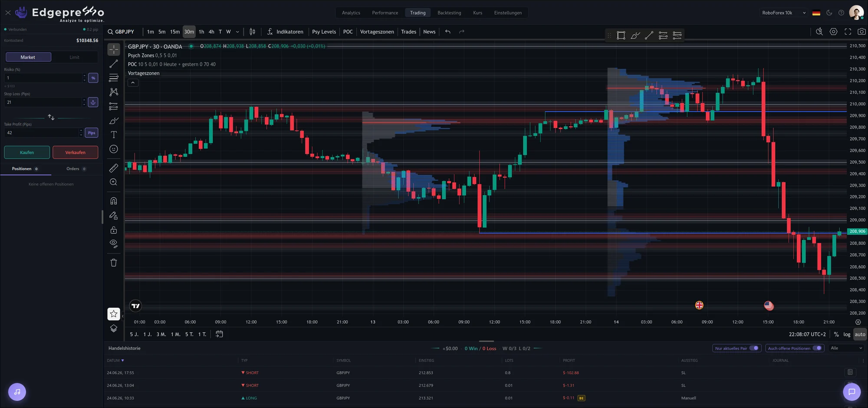Collapse the indicator legend chevron
The height and width of the screenshot is (408, 868).
[x=133, y=82]
